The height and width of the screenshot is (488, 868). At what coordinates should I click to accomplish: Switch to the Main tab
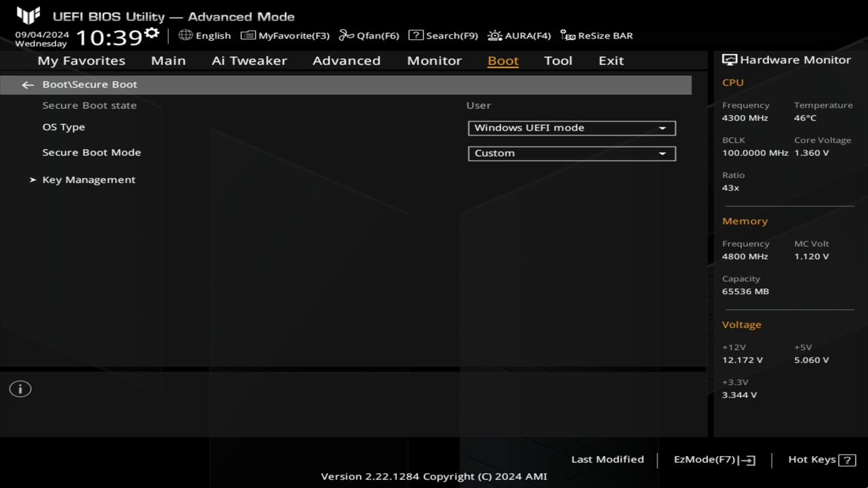pyautogui.click(x=168, y=60)
